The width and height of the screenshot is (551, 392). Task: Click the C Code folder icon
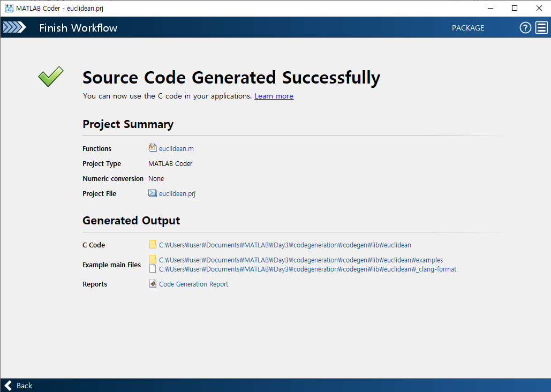153,245
